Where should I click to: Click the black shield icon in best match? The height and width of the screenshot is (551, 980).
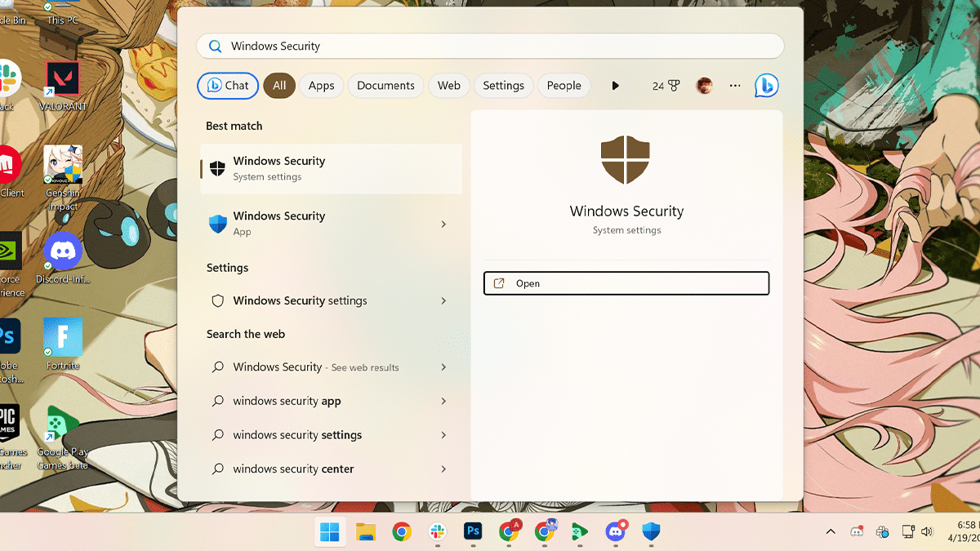tap(217, 168)
